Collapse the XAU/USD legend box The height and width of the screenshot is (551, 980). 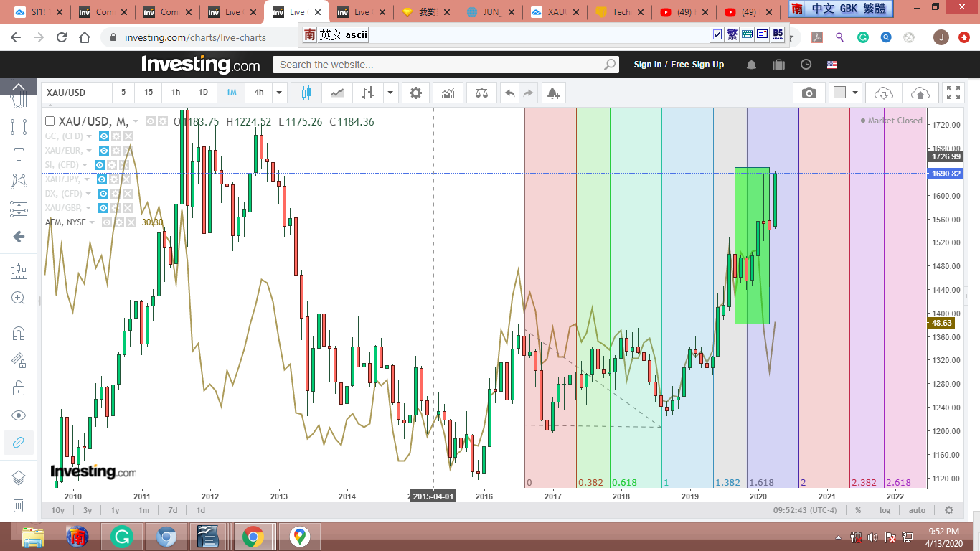point(50,121)
